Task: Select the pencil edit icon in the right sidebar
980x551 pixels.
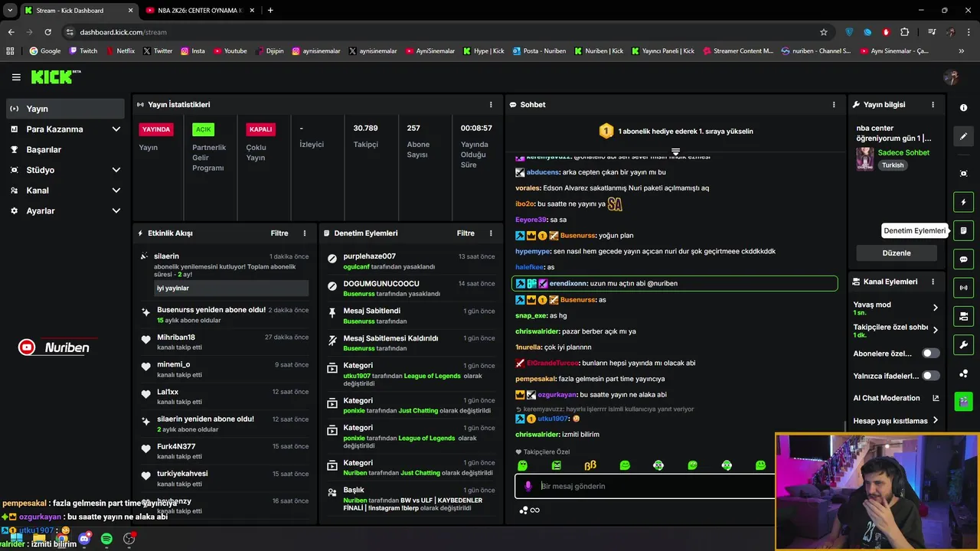Action: click(963, 136)
